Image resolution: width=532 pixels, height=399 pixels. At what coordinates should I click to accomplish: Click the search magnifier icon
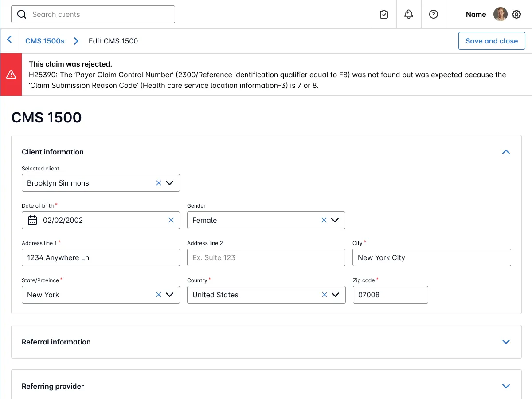22,14
